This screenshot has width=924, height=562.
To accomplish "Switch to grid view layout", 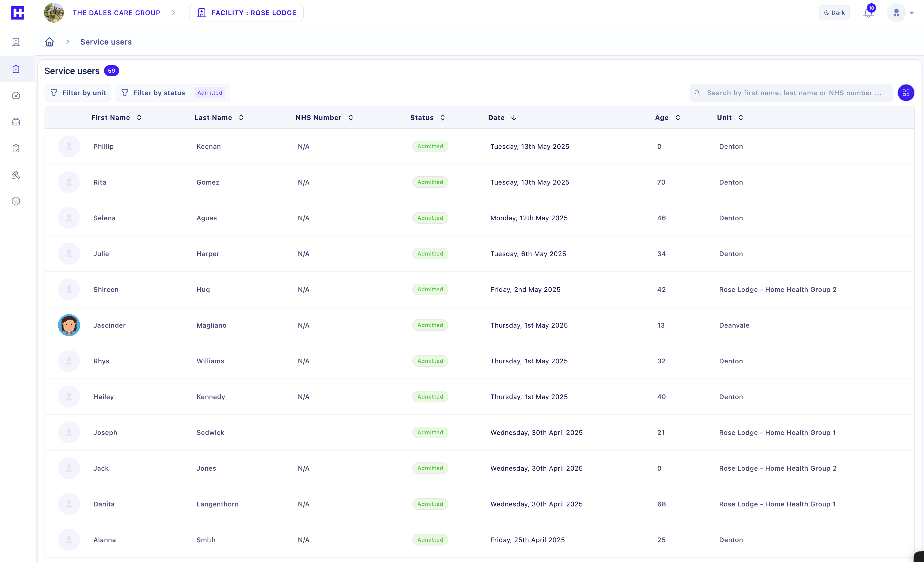I will coord(906,93).
